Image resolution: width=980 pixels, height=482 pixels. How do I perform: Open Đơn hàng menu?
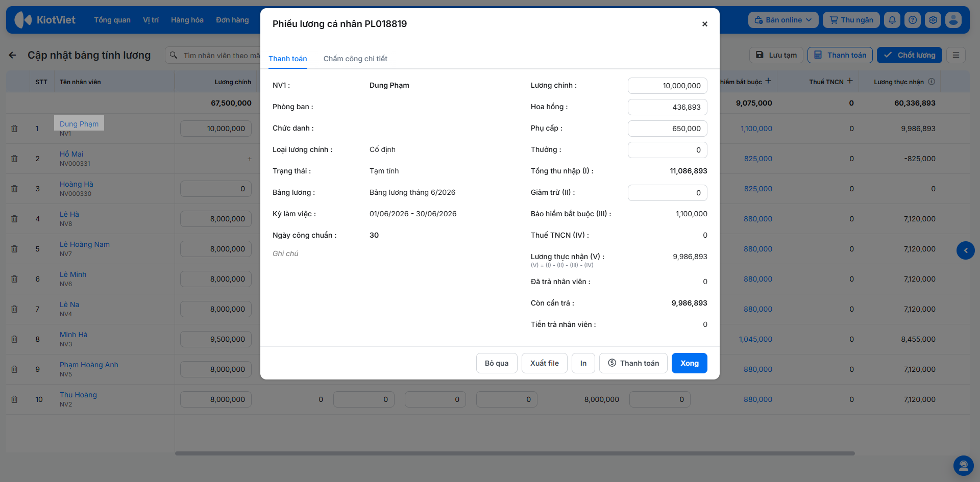[232, 20]
